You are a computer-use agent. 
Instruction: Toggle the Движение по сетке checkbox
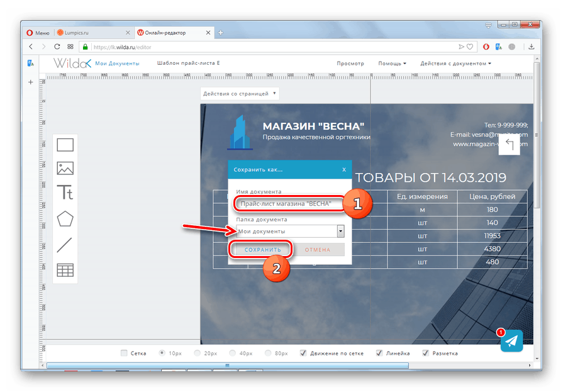point(303,353)
